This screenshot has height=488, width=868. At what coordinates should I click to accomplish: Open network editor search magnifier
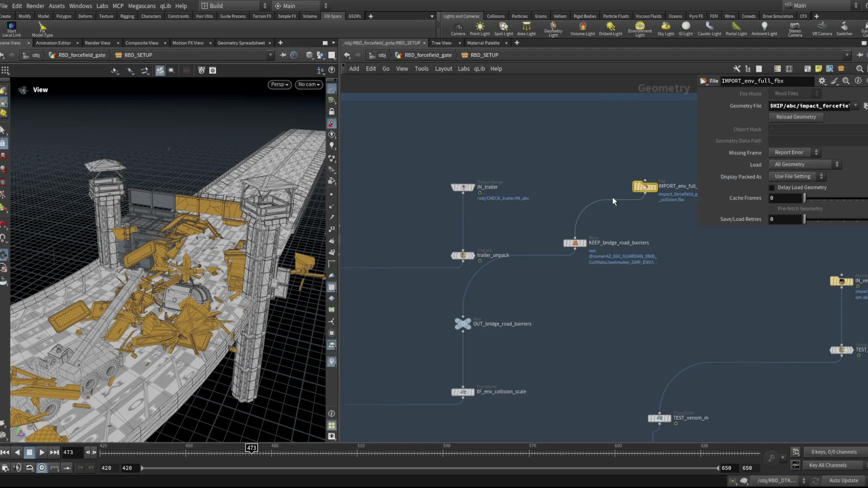point(860,69)
